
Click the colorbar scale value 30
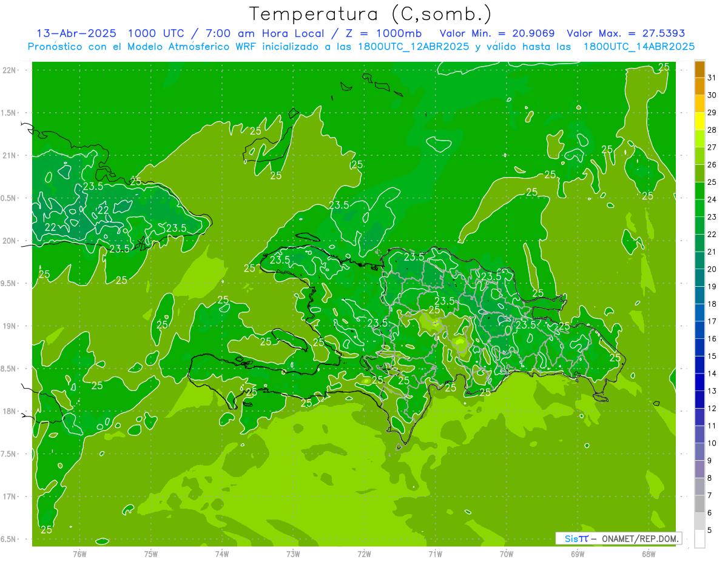pos(712,95)
